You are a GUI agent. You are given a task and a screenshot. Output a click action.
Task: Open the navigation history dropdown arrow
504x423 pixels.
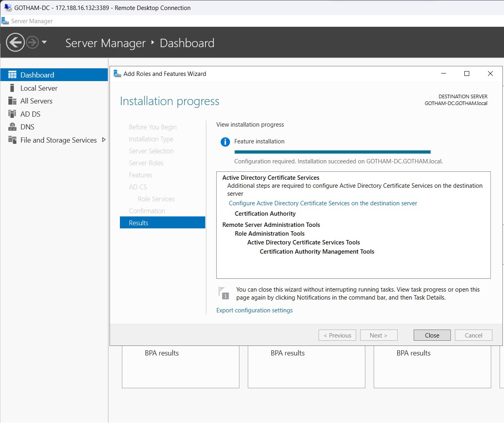click(44, 42)
